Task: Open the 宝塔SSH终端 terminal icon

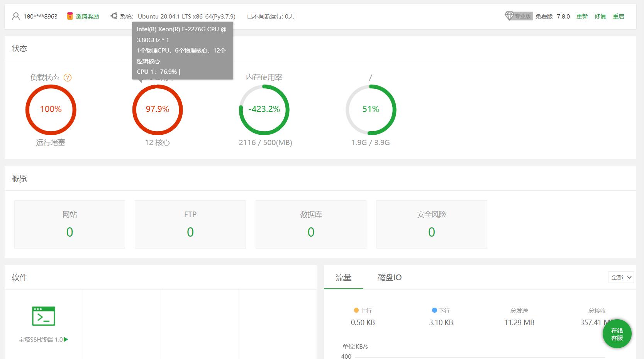Action: tap(44, 316)
